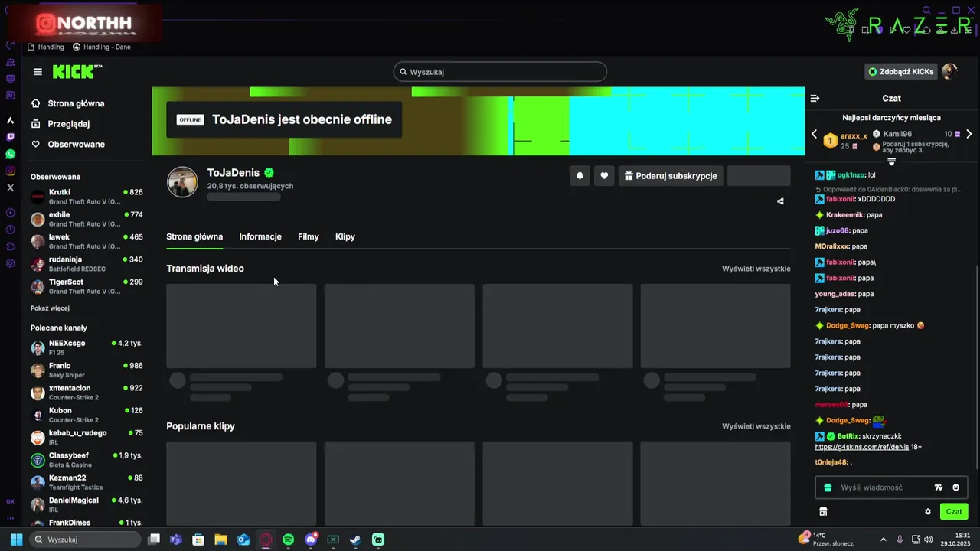The width and height of the screenshot is (980, 551).
Task: Open g4skins.com link in chat
Action: (862, 447)
